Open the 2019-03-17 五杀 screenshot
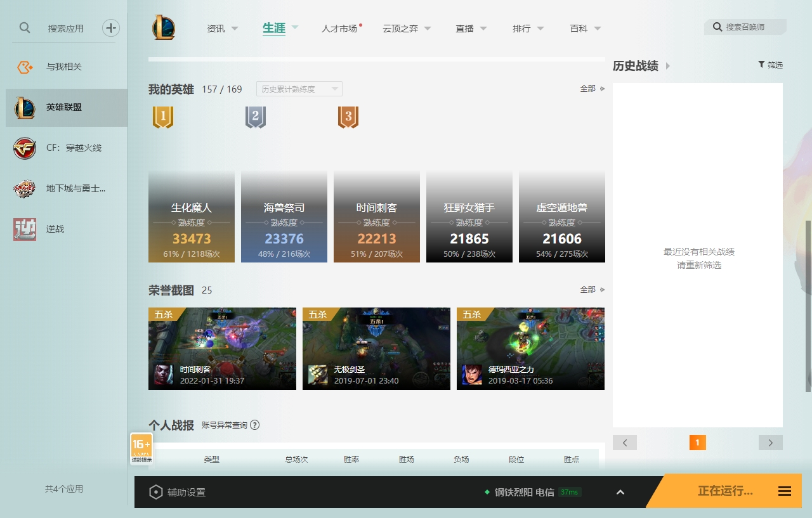Viewport: 812px width, 518px height. pos(530,349)
